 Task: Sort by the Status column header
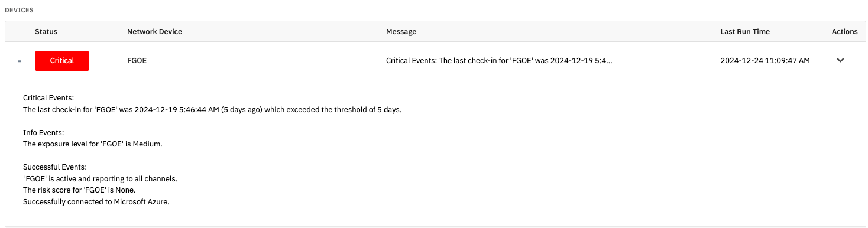click(x=46, y=32)
